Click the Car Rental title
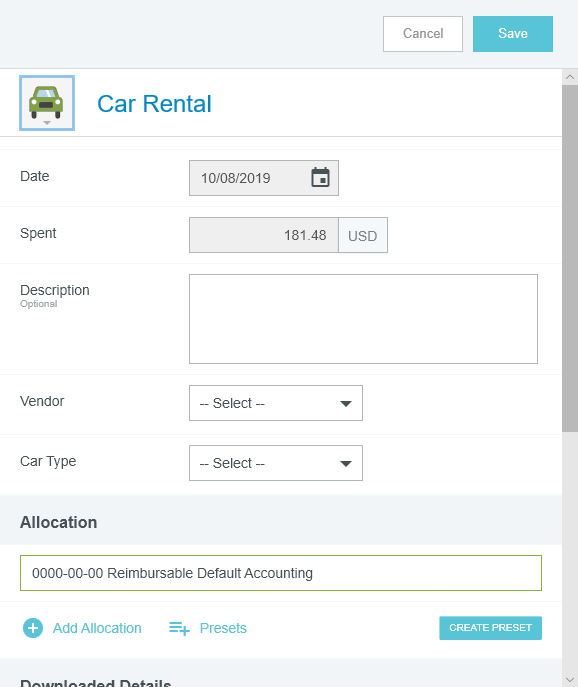The width and height of the screenshot is (578, 687). tap(154, 104)
